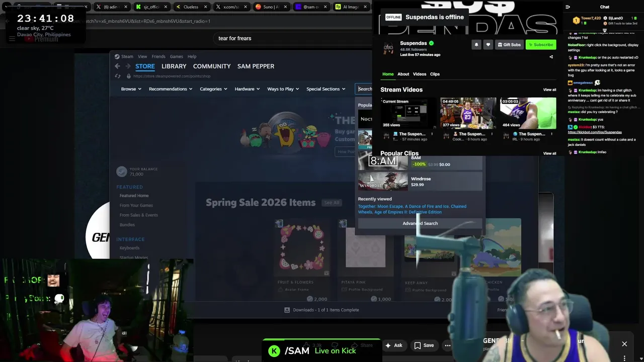Click Advanced Search in Steam
The image size is (644, 362).
(x=420, y=223)
